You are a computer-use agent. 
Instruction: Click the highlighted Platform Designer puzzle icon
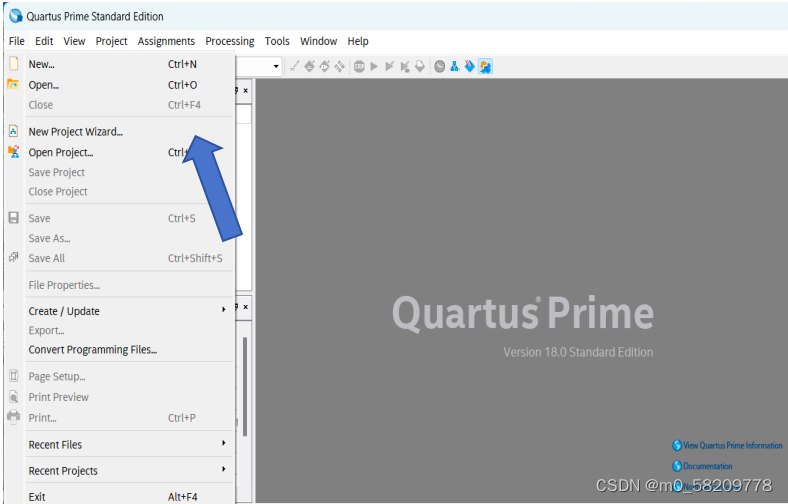point(485,66)
